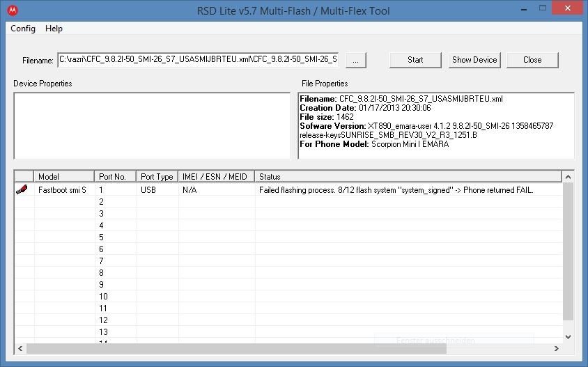Click the browse "..." button for filename
The height and width of the screenshot is (367, 588).
(355, 60)
